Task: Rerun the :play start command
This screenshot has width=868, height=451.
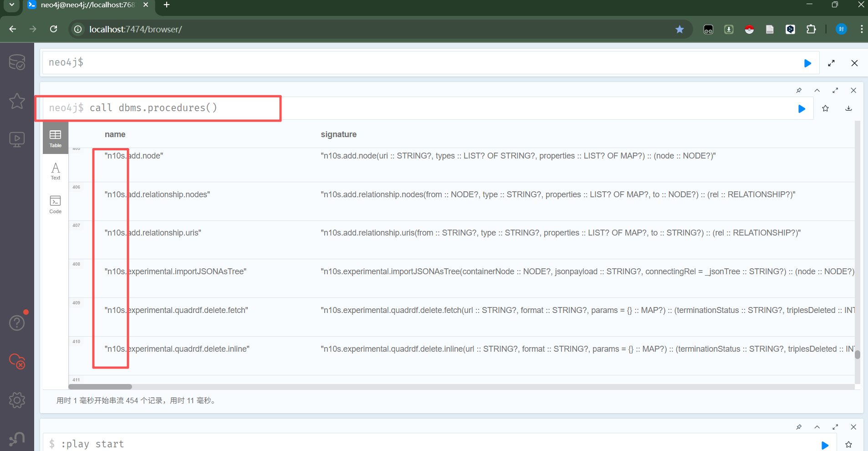Action: 825,445
